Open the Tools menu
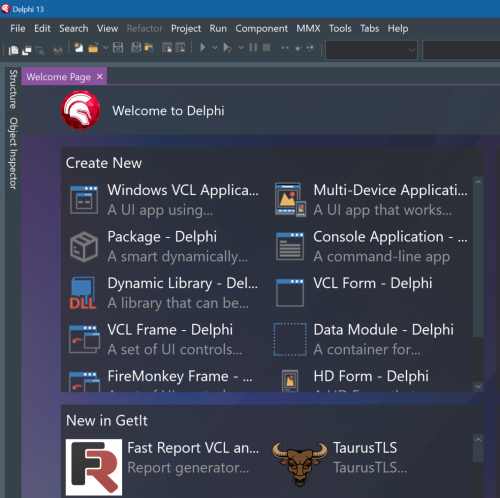Screen dimensions: 500x498 [340, 29]
